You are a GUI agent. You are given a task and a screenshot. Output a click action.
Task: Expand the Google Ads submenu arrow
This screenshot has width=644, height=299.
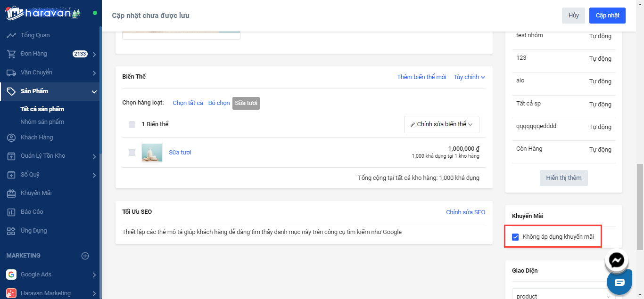point(94,275)
